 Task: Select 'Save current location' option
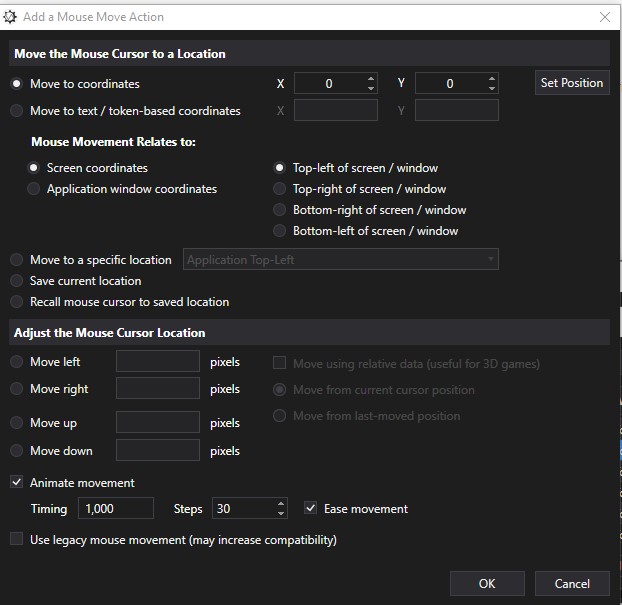pos(17,281)
